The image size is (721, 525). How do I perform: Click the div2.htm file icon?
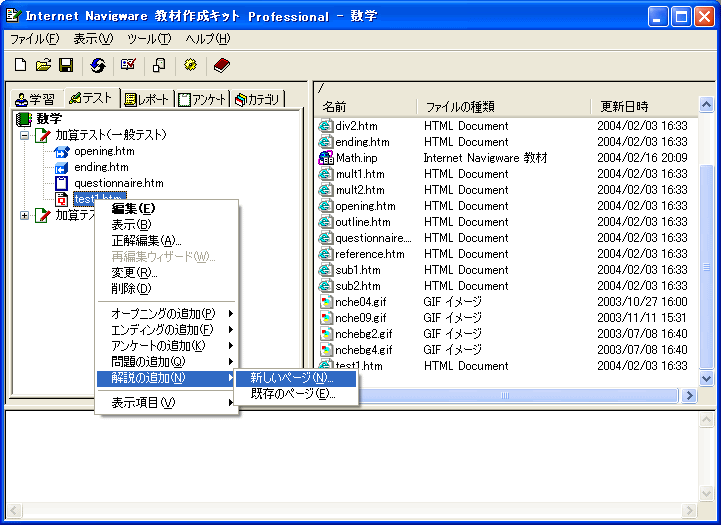coord(326,126)
